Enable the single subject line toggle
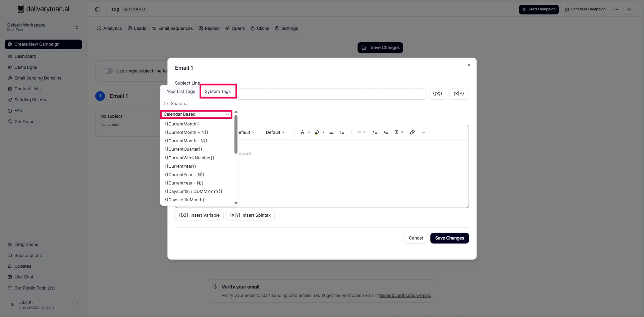The height and width of the screenshot is (317, 644). point(108,71)
